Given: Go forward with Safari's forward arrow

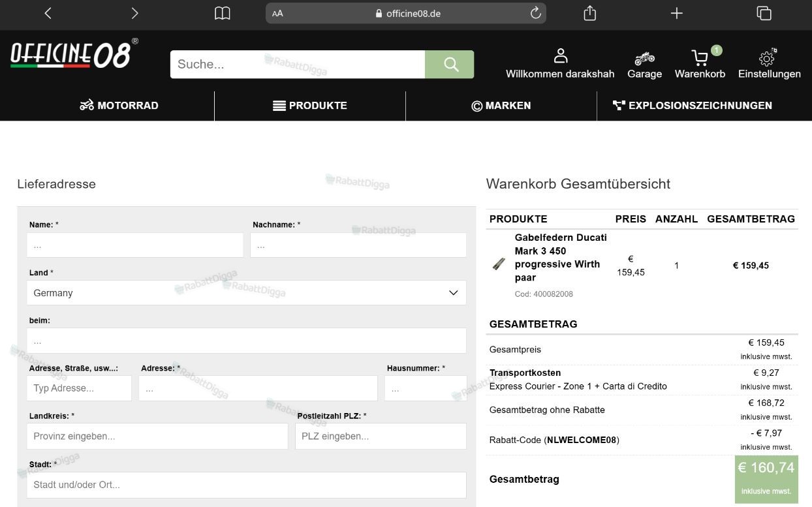Looking at the screenshot, I should pos(134,13).
